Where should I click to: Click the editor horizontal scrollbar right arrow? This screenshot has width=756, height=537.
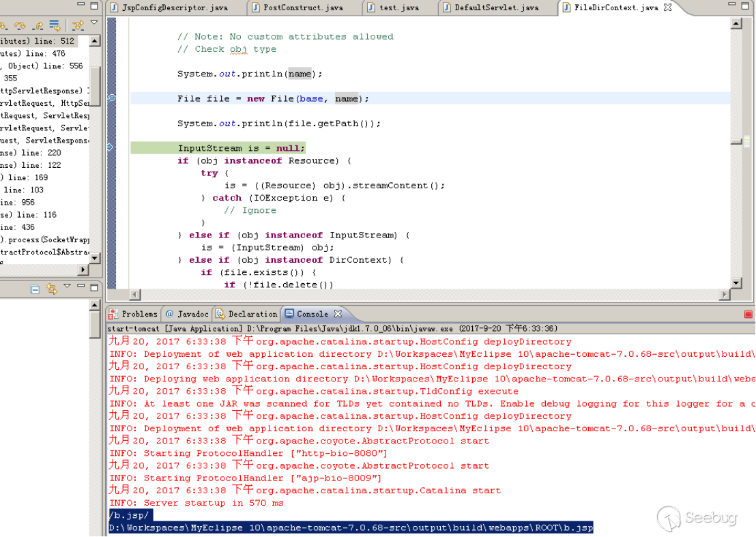[725, 295]
